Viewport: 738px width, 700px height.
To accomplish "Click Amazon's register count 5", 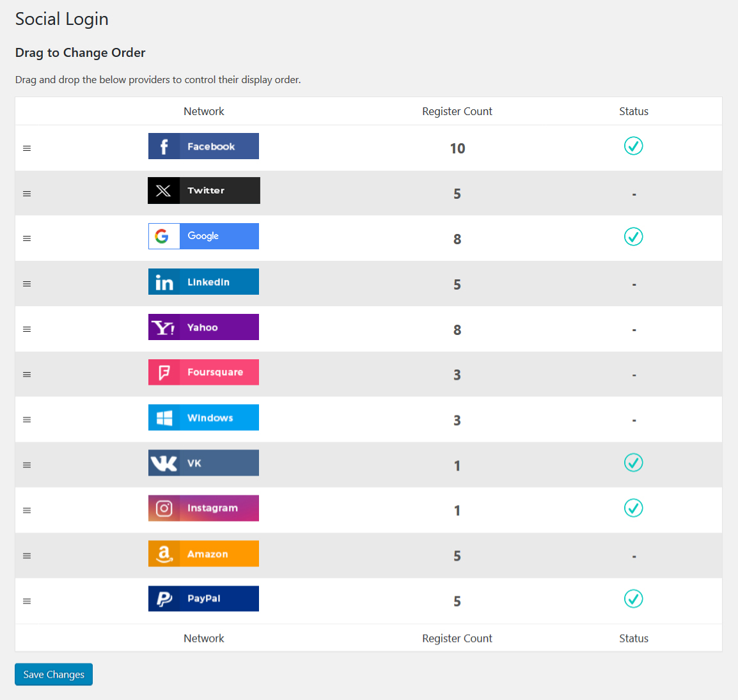I will coord(457,556).
